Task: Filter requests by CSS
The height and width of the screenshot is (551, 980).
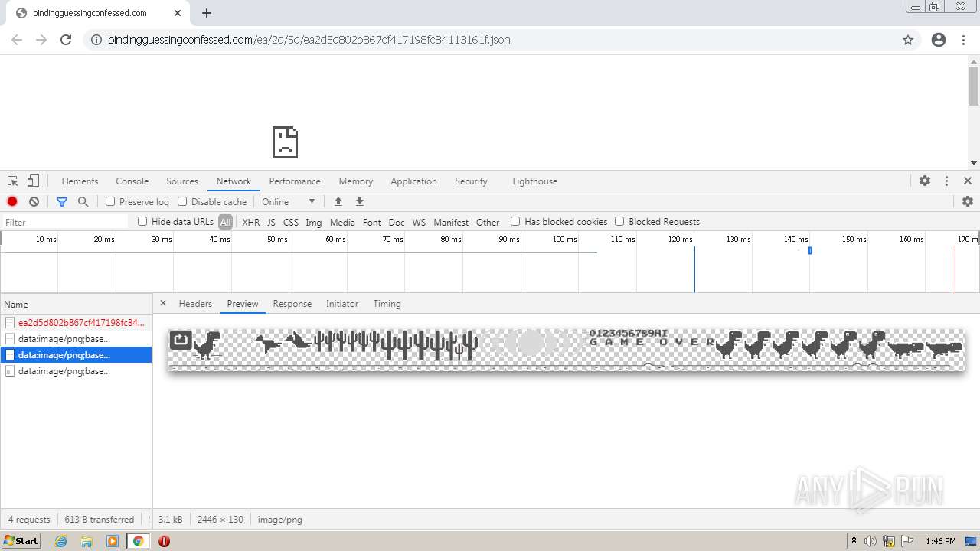Action: point(291,222)
